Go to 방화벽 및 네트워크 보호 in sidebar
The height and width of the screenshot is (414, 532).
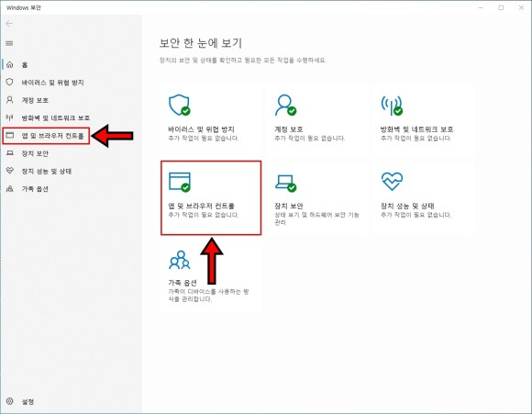[56, 117]
